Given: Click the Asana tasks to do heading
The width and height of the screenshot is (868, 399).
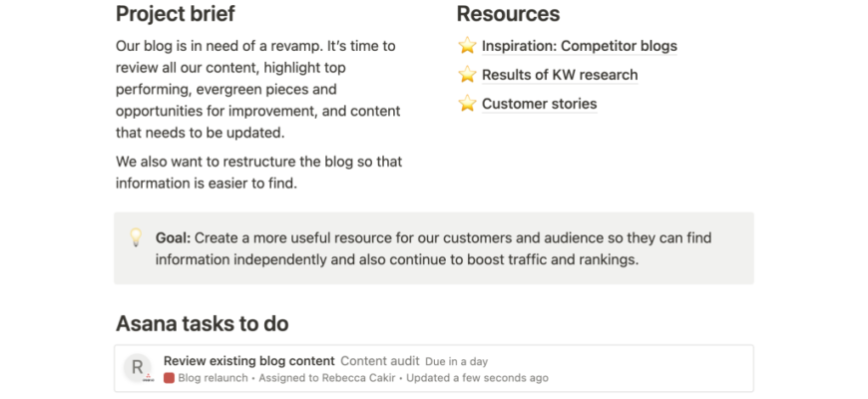Looking at the screenshot, I should tap(203, 323).
